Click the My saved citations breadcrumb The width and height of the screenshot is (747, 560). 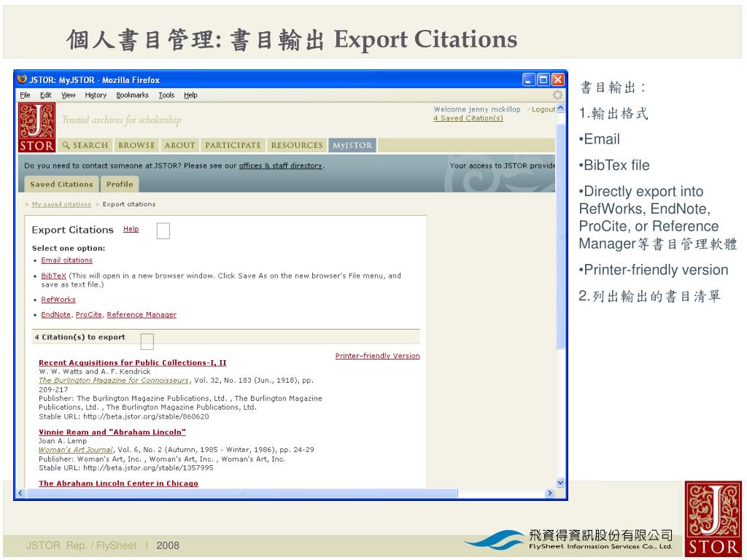[61, 204]
